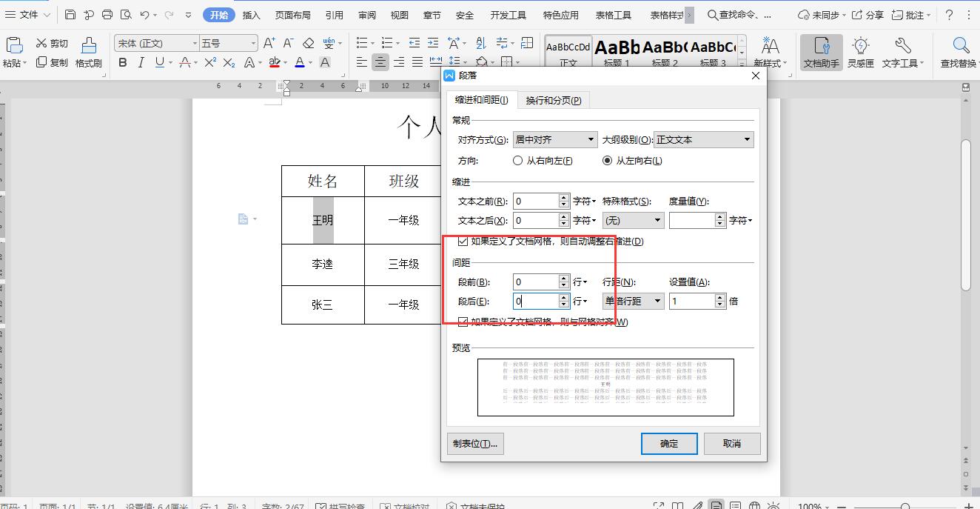Click 设置值 line spacing value field

click(692, 301)
